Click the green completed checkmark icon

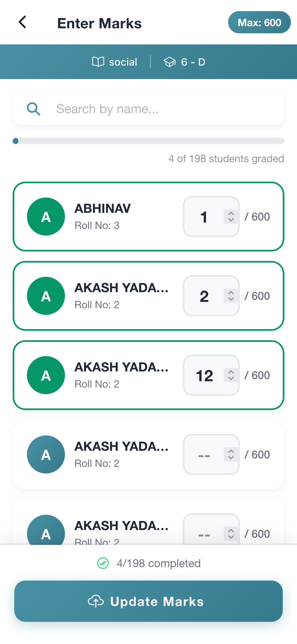103,563
